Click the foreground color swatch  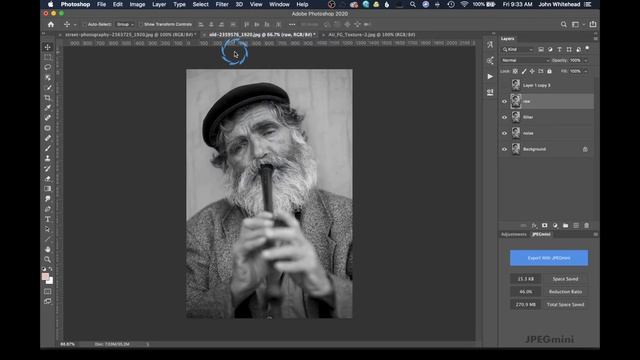pyautogui.click(x=45, y=277)
